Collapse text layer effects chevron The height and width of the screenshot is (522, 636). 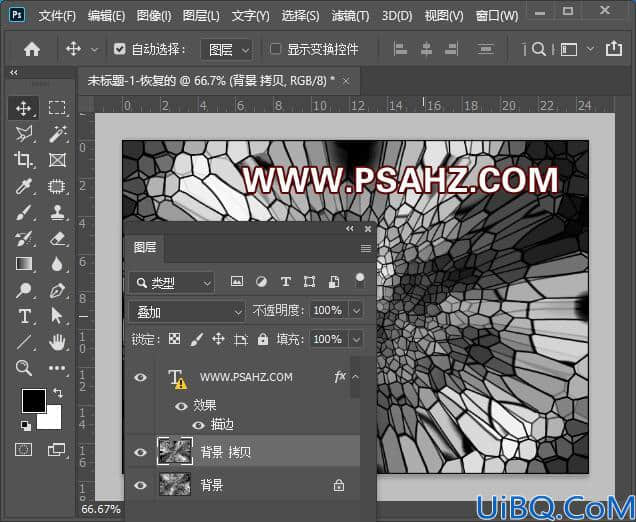click(x=355, y=377)
